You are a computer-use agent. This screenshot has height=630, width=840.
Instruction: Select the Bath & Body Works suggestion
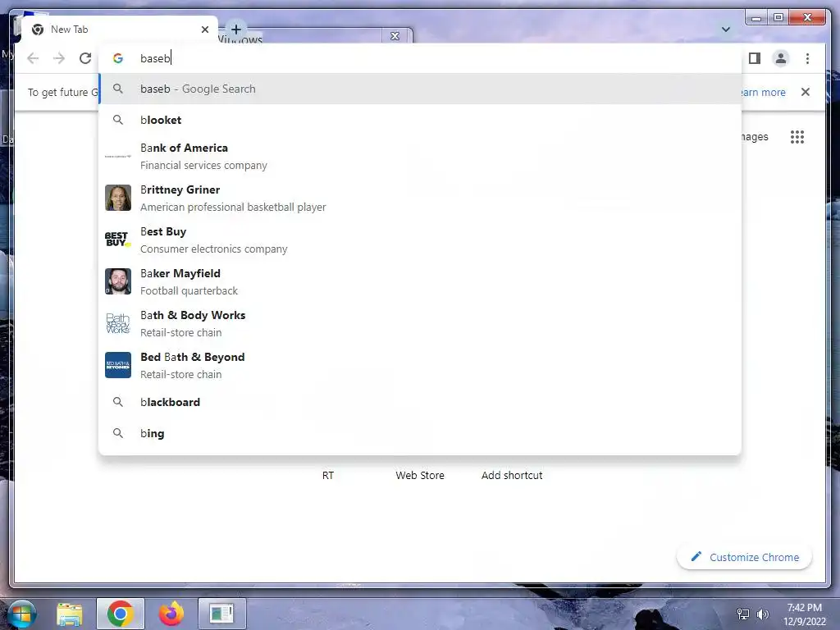[x=420, y=323]
